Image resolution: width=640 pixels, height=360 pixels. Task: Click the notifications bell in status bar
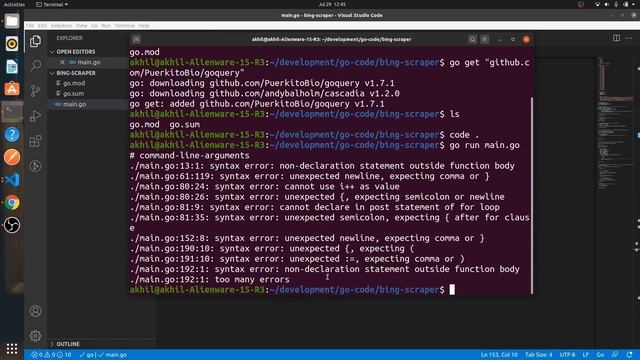pyautogui.click(x=629, y=355)
